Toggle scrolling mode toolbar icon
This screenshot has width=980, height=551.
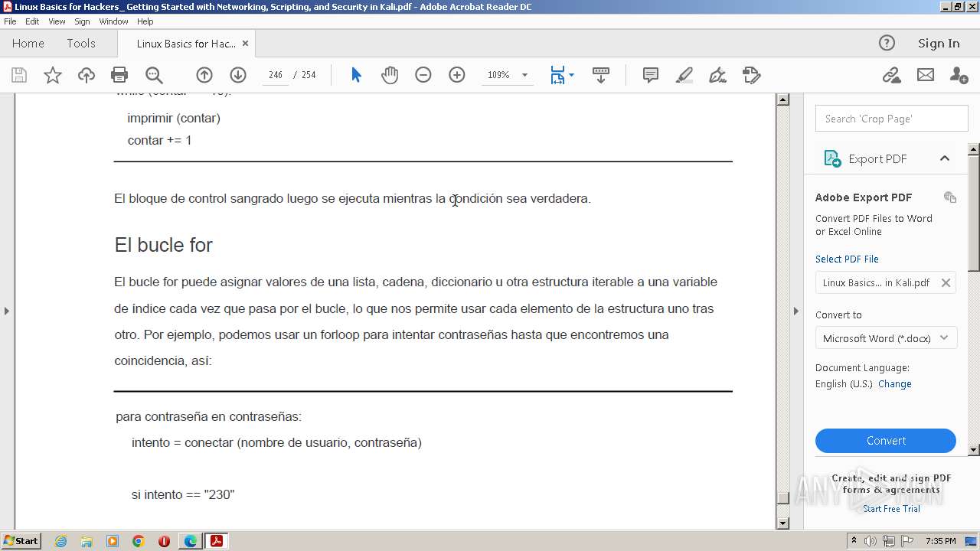tap(601, 75)
